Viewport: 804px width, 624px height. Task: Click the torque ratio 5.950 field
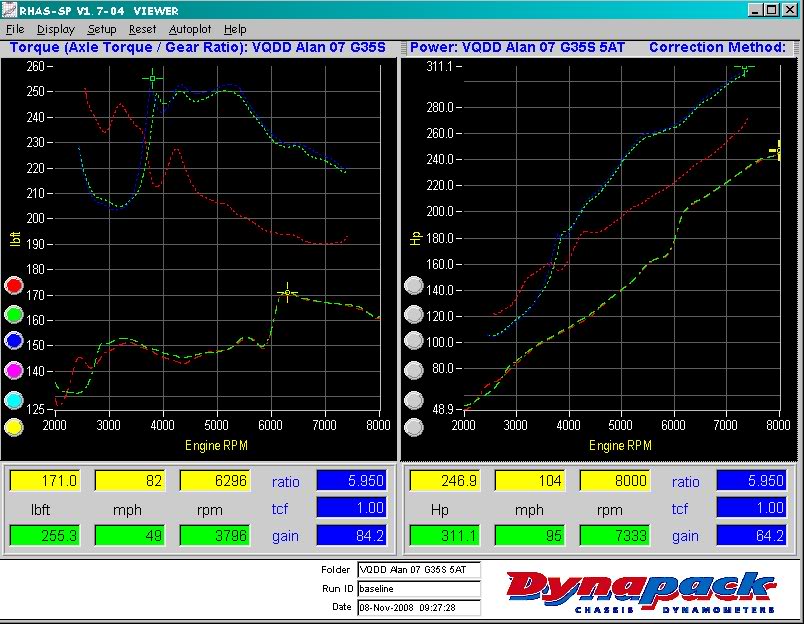[351, 480]
